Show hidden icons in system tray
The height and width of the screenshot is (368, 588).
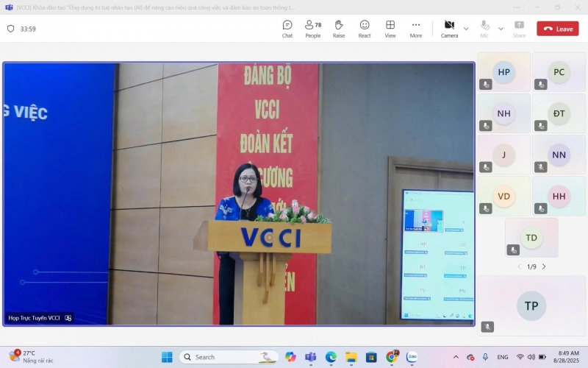click(457, 357)
